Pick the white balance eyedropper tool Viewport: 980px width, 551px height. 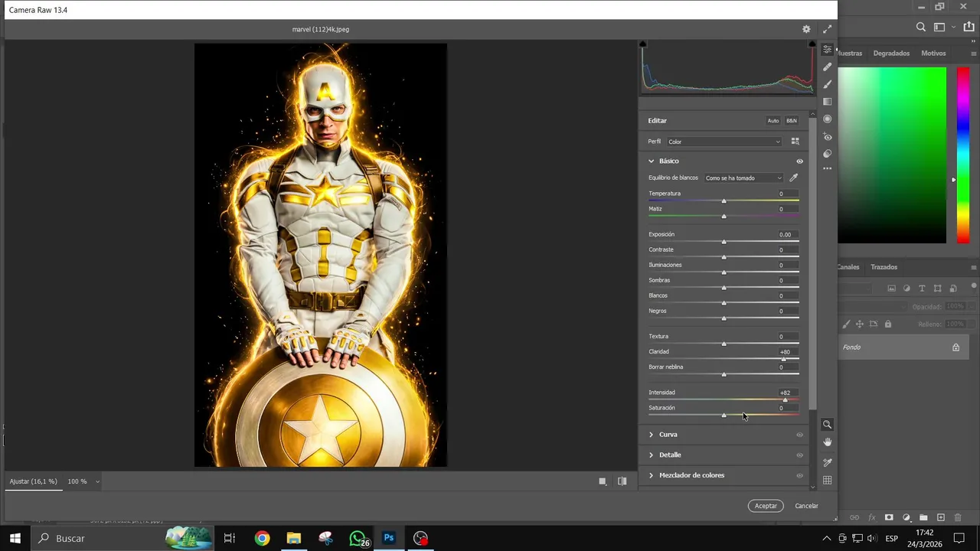pyautogui.click(x=794, y=178)
